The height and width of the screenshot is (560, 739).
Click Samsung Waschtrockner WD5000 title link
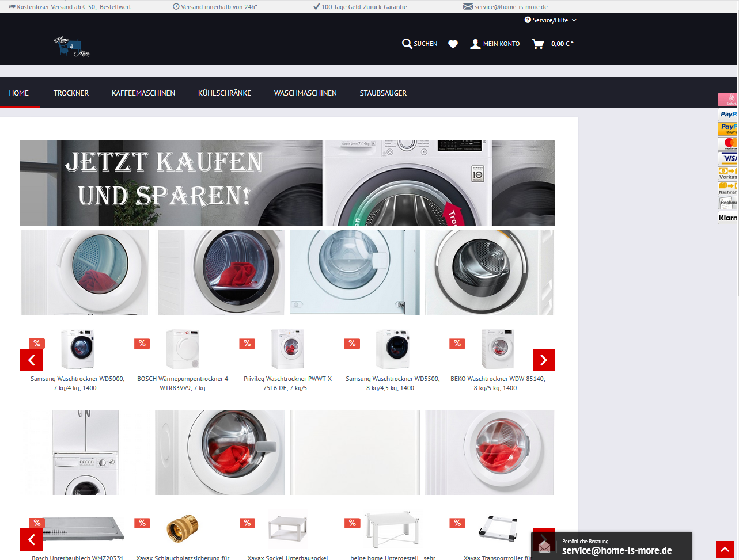click(77, 383)
